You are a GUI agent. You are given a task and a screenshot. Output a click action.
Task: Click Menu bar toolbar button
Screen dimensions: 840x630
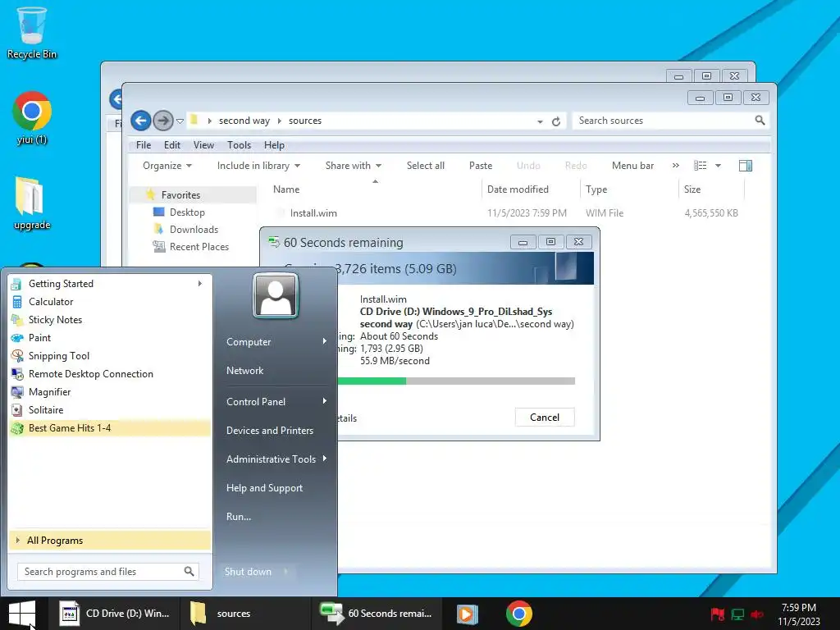tap(632, 166)
